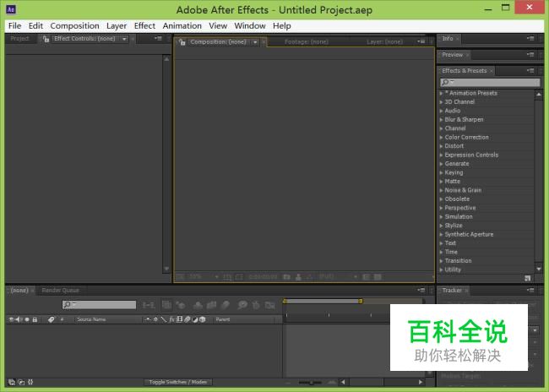
Task: Click the Shy switch column icon
Action: (148, 319)
